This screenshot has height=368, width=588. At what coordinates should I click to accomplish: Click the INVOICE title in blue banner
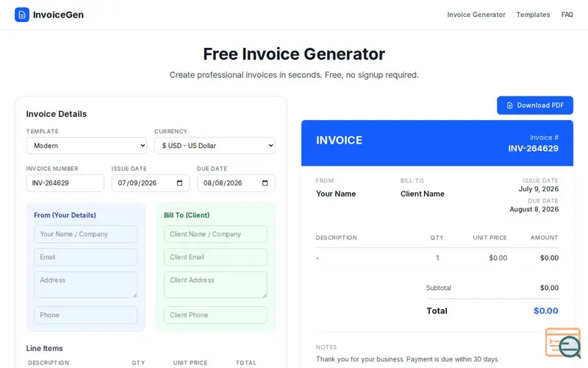(x=339, y=141)
